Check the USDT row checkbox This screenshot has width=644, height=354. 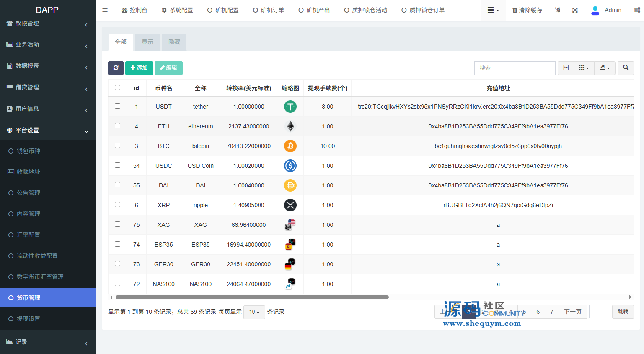pyautogui.click(x=118, y=106)
